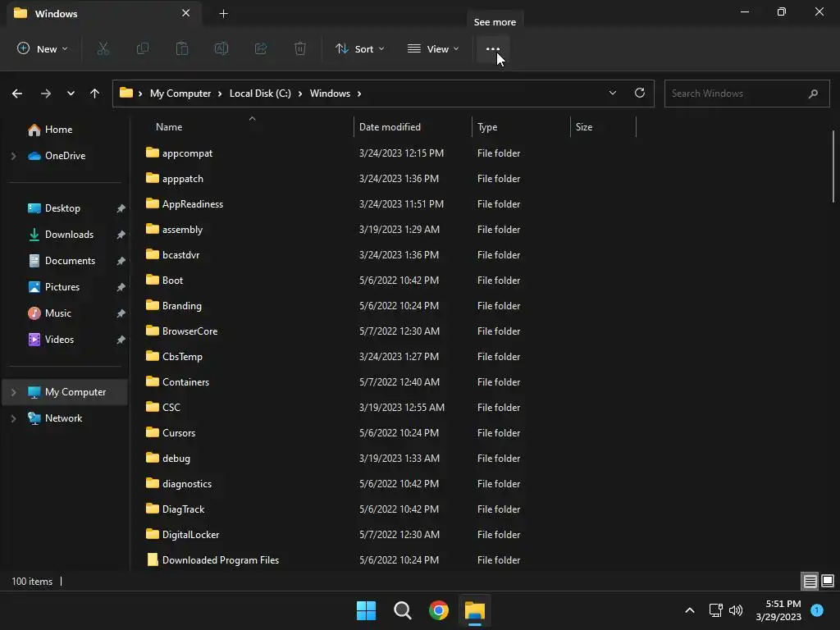Open the New item dropdown
The image size is (840, 630).
43,48
